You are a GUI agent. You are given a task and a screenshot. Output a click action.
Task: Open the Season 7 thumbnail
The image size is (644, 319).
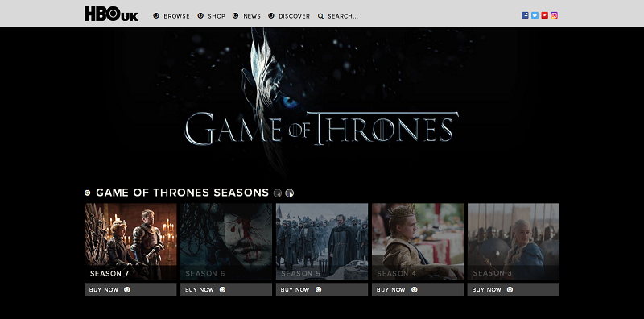click(130, 242)
